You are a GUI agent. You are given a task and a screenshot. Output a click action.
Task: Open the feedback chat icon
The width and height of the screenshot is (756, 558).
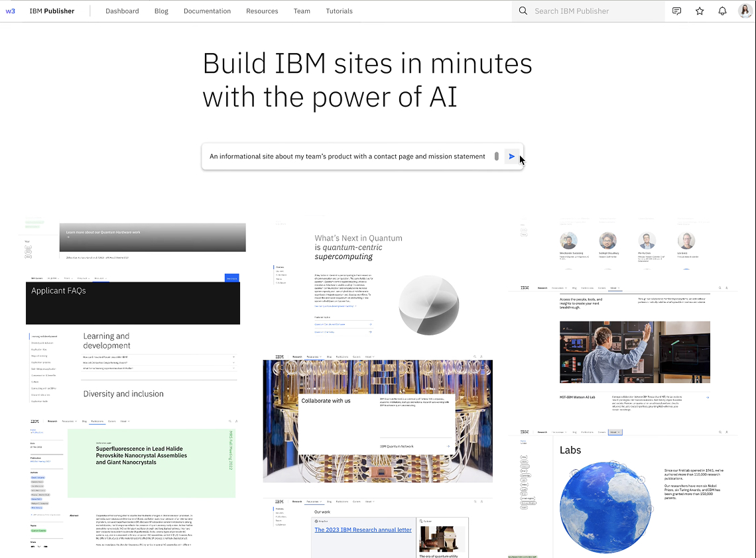(676, 11)
